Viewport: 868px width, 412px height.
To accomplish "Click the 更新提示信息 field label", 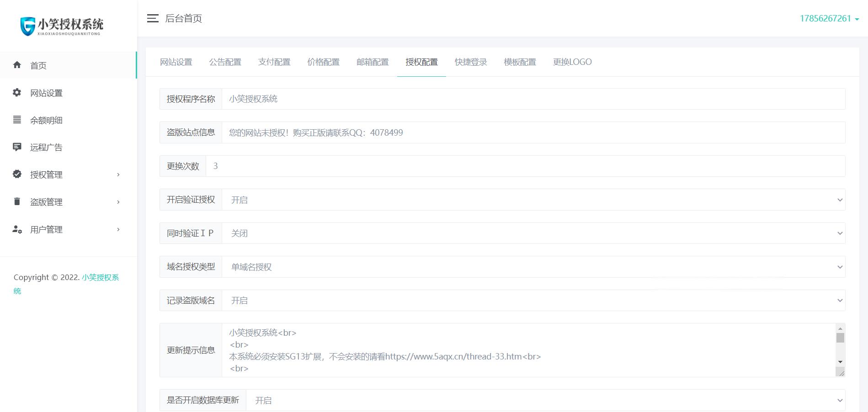I will pos(191,350).
